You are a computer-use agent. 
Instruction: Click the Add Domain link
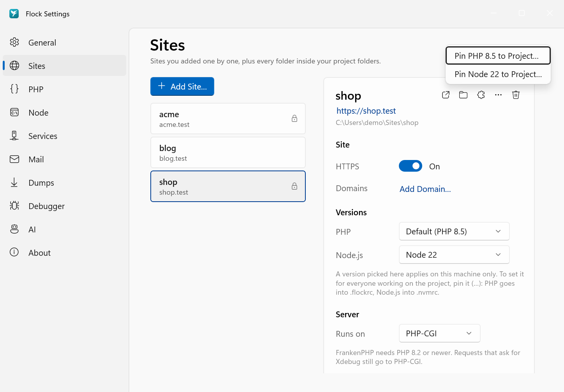pyautogui.click(x=425, y=189)
